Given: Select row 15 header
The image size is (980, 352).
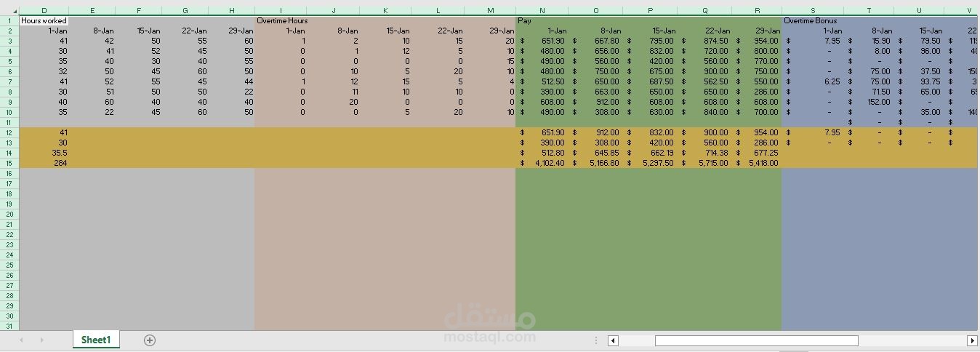Looking at the screenshot, I should click(x=9, y=163).
